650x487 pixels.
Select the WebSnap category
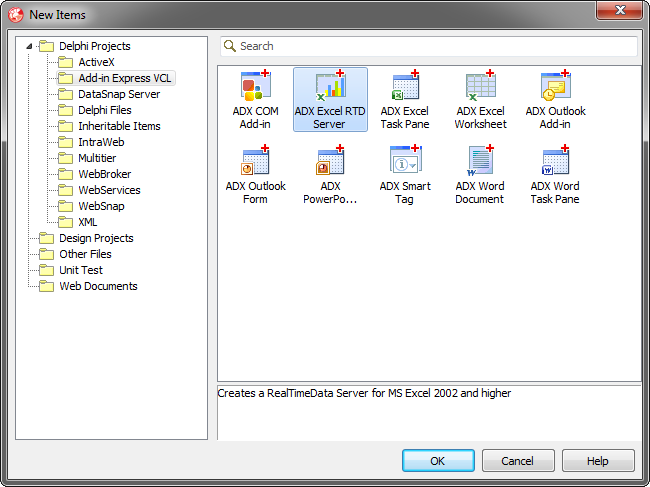101,206
